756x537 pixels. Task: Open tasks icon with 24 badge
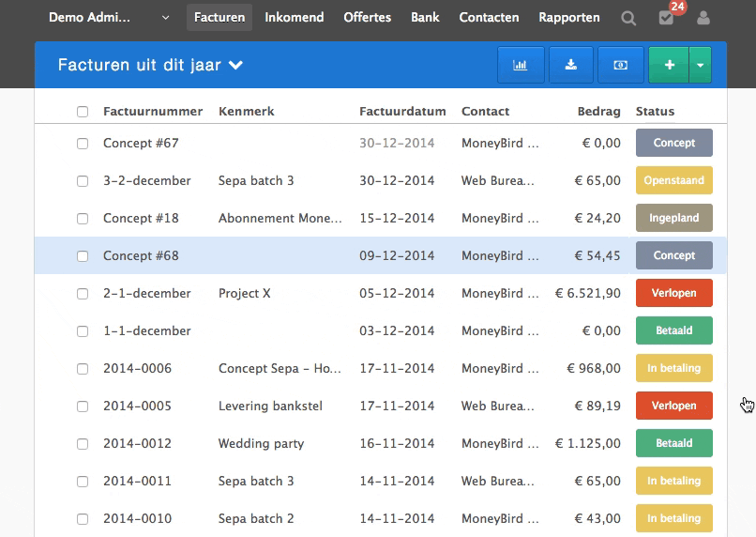[666, 18]
